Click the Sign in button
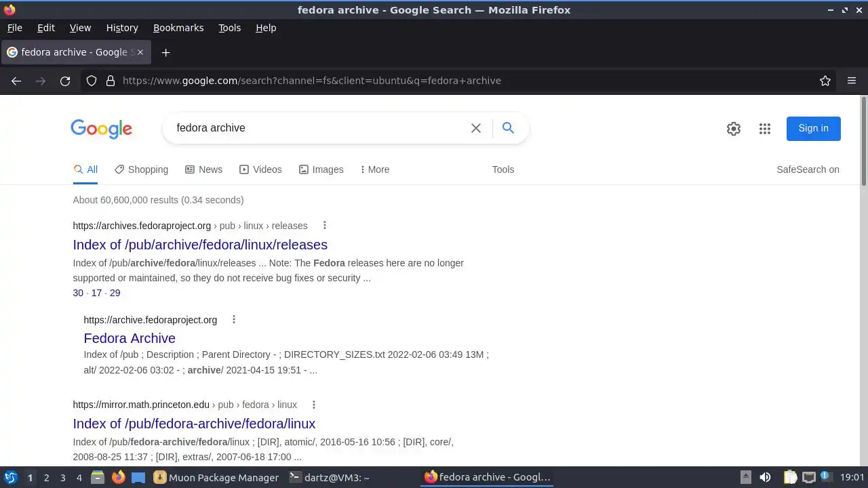Screen dimensions: 868x488 click(813, 129)
